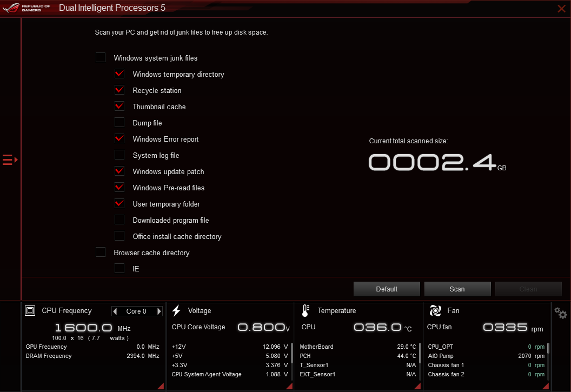Click the Default button

coord(387,289)
